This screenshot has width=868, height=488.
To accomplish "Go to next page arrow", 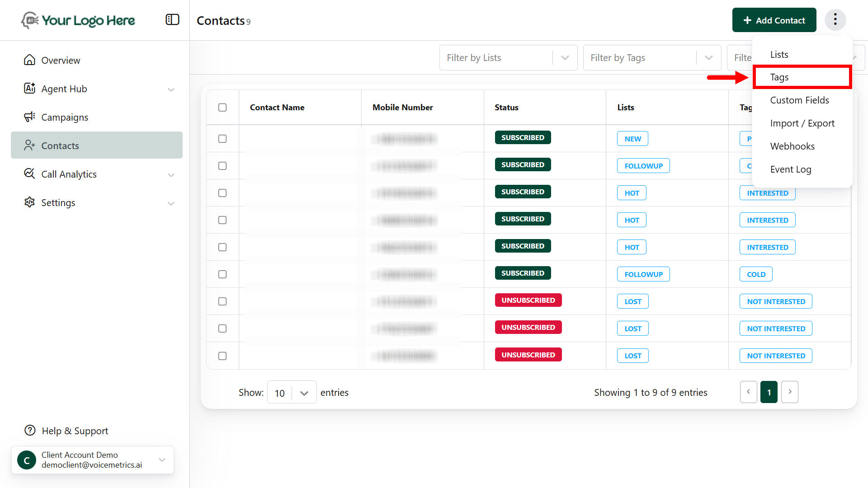I will coord(790,392).
